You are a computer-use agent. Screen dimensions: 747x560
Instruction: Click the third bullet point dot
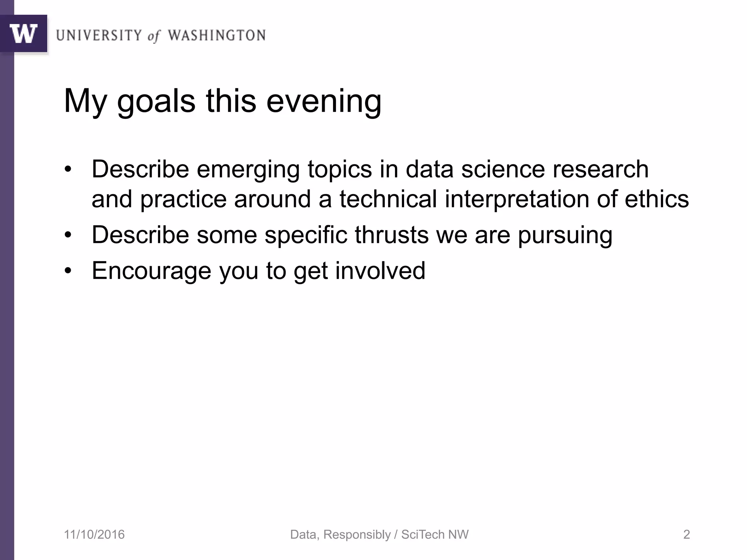click(67, 271)
